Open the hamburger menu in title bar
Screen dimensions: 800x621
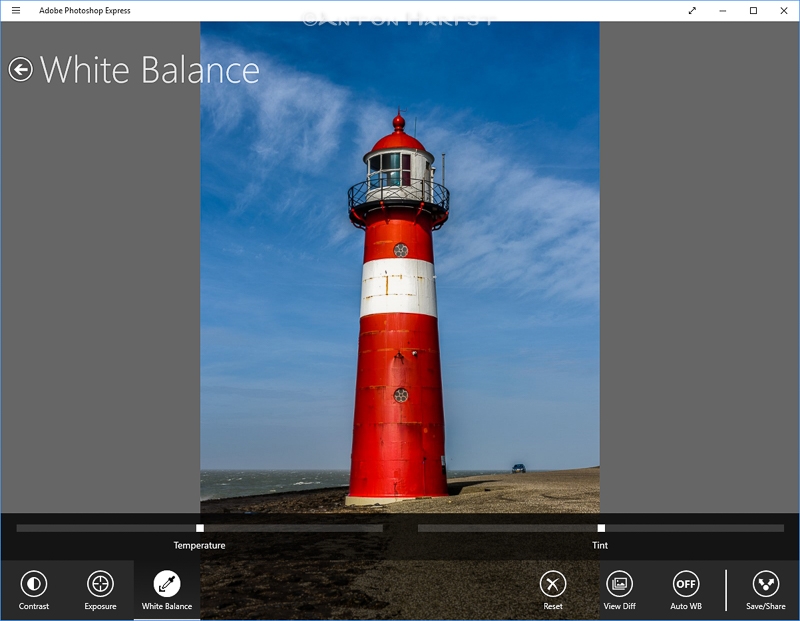(16, 10)
